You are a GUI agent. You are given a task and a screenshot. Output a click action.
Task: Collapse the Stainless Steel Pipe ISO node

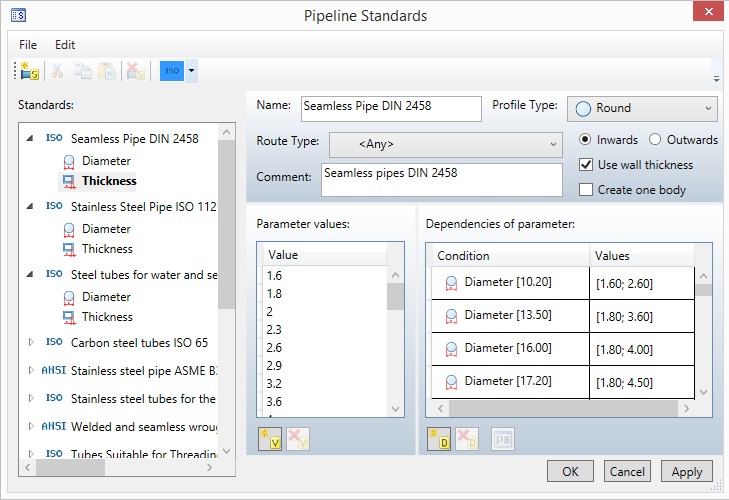(30, 206)
